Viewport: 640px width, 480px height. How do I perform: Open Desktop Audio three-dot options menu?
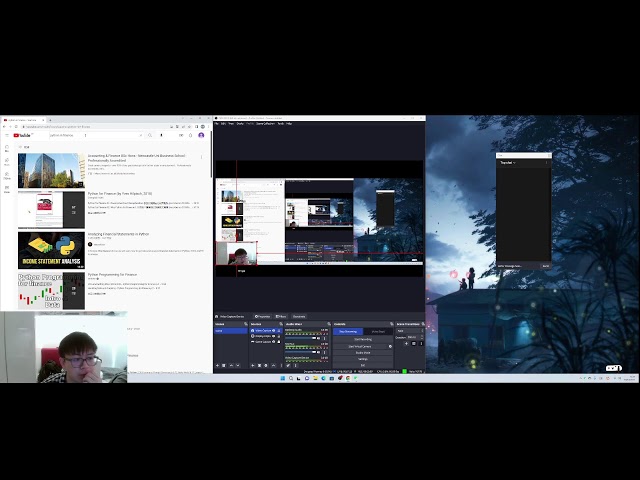click(x=324, y=338)
